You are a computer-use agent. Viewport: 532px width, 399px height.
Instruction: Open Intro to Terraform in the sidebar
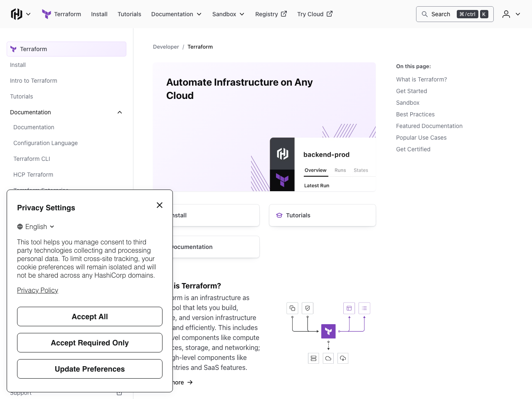33,81
